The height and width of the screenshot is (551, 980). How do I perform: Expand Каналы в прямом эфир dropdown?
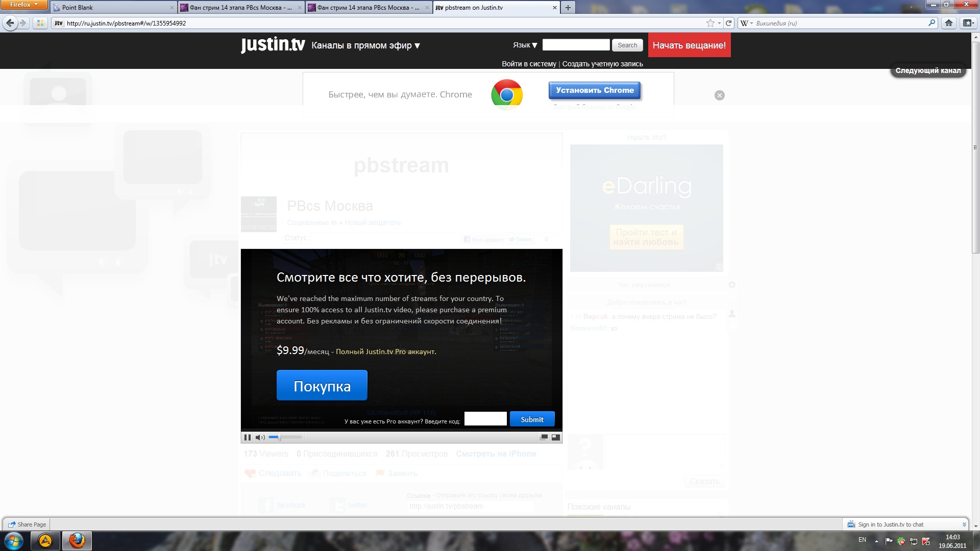365,45
